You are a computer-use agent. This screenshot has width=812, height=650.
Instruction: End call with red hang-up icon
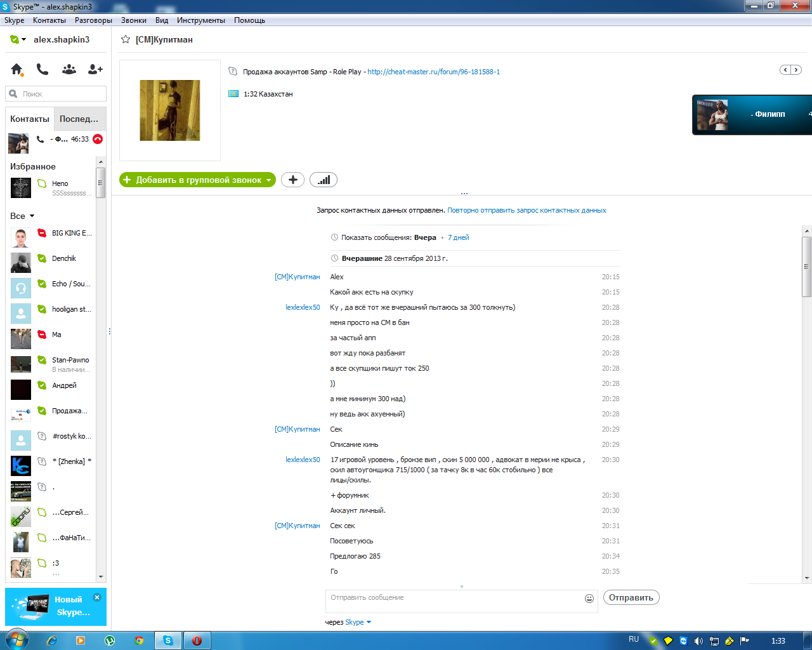98,139
